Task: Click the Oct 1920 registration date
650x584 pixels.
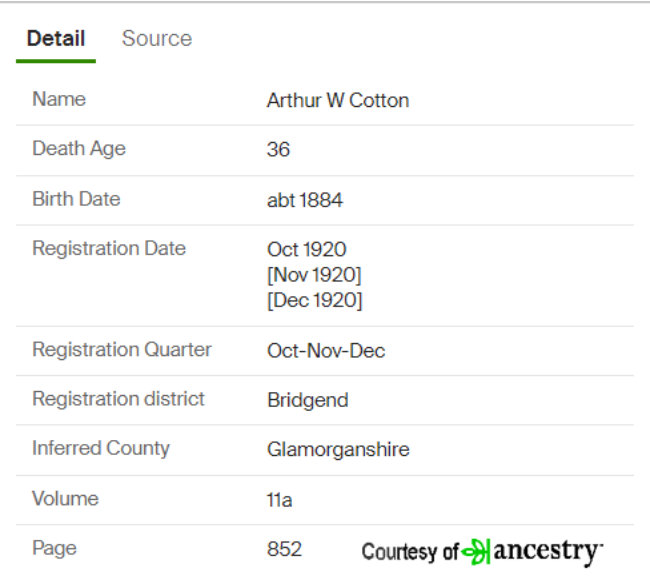Action: coord(306,250)
